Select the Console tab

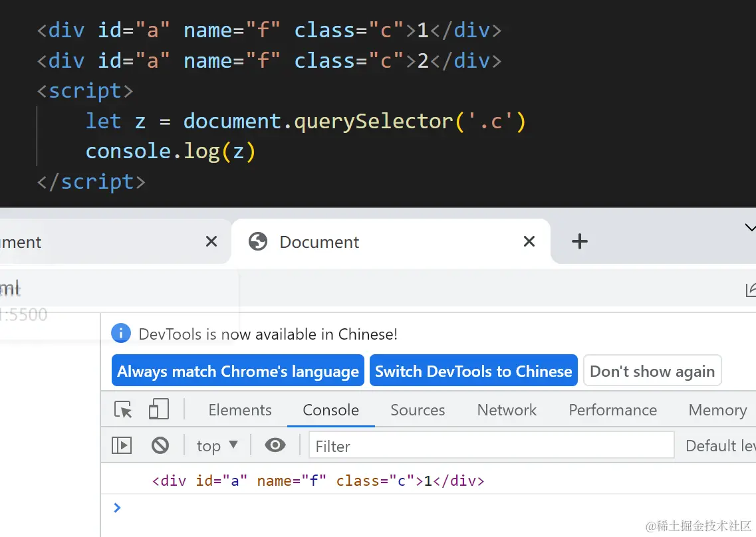tap(330, 410)
